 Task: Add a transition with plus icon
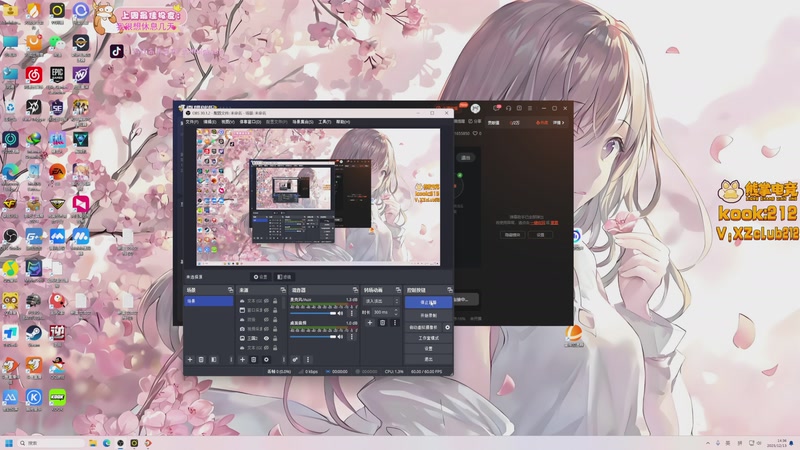tap(370, 322)
